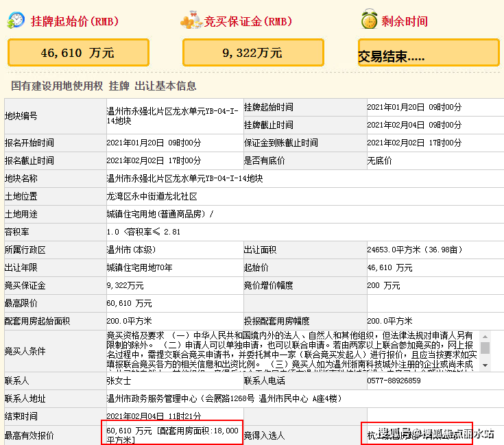Image resolution: width=504 pixels, height=445 pixels.
Task: Click the 是否有底价 label
Action: [x=264, y=160]
